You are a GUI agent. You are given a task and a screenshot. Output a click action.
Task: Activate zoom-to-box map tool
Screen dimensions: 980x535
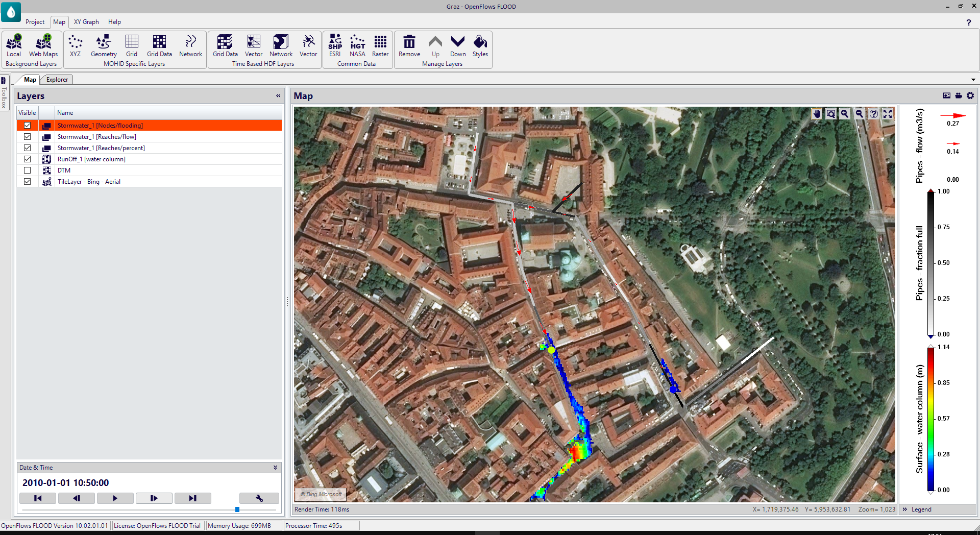831,114
